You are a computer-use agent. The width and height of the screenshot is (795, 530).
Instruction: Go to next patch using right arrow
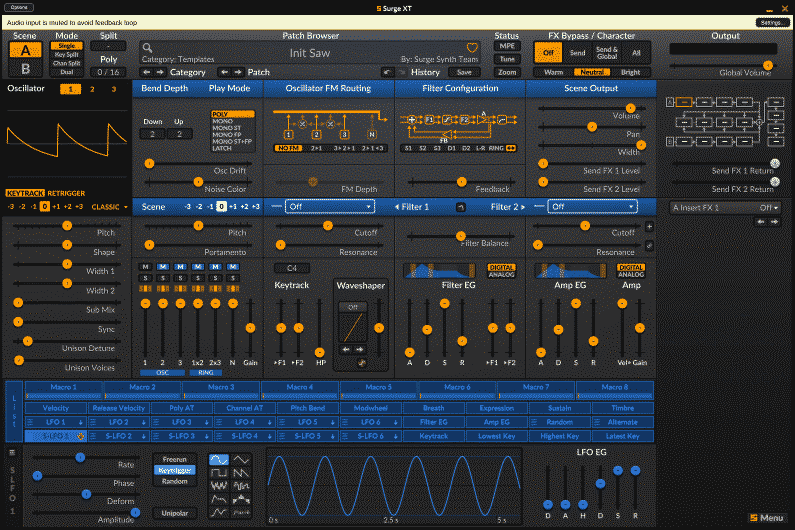(238, 72)
